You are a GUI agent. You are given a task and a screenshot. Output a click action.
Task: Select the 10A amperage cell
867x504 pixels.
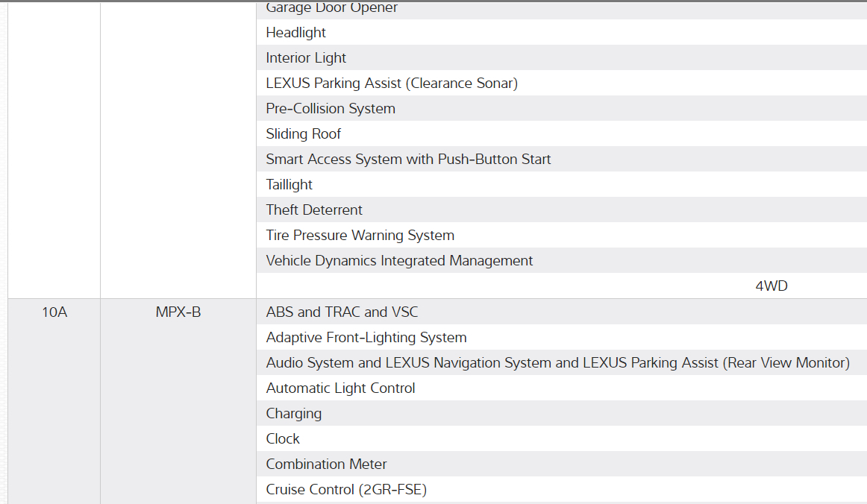[x=54, y=312]
